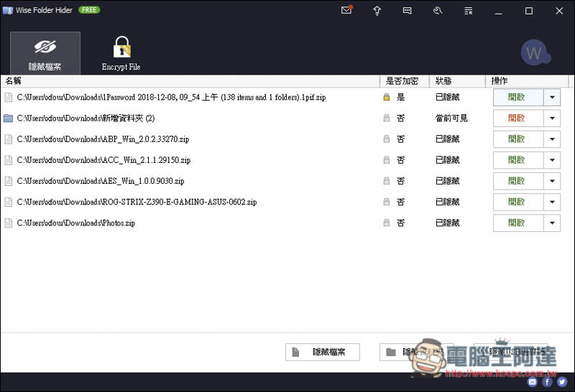Click the file icon of ACC_Win zip
The width and height of the screenshot is (575, 392).
[x=8, y=160]
